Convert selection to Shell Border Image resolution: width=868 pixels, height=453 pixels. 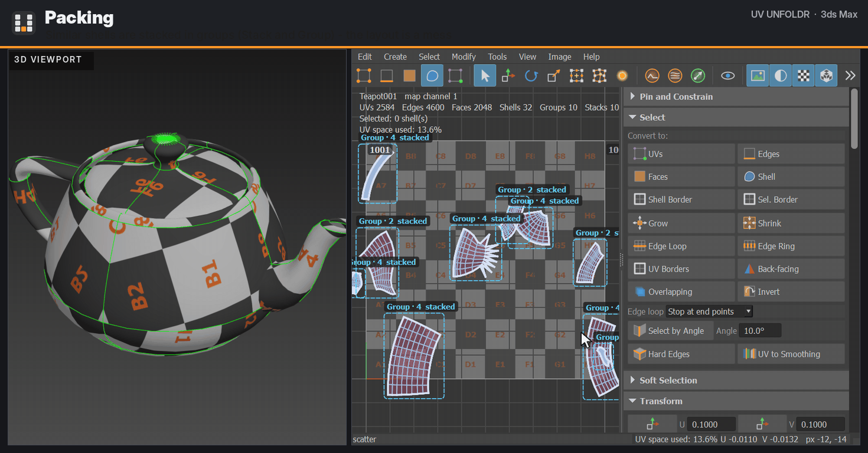pos(681,199)
